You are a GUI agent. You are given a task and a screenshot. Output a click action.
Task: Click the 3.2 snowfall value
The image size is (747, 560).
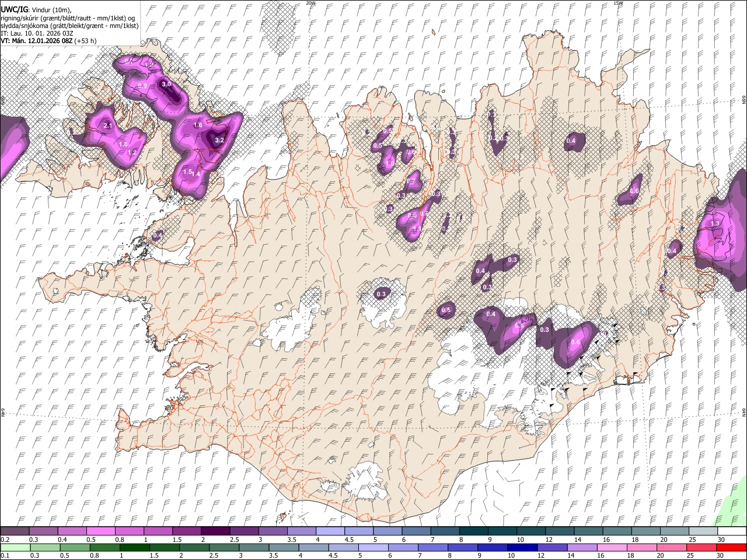pos(219,140)
